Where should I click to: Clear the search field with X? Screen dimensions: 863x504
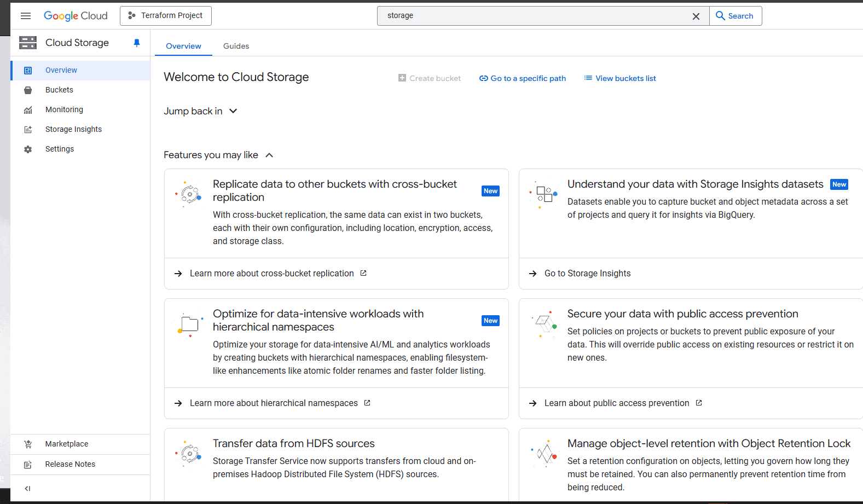click(x=696, y=16)
